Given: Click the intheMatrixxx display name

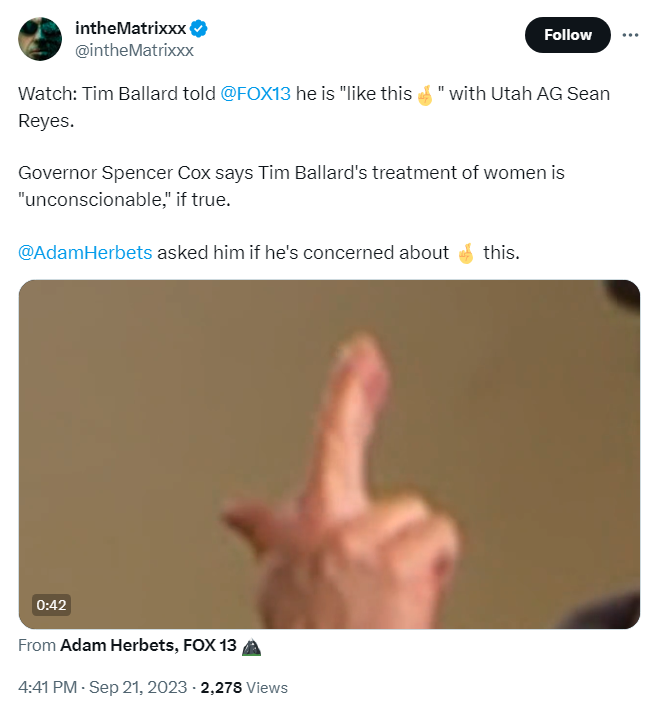Looking at the screenshot, I should (x=130, y=28).
